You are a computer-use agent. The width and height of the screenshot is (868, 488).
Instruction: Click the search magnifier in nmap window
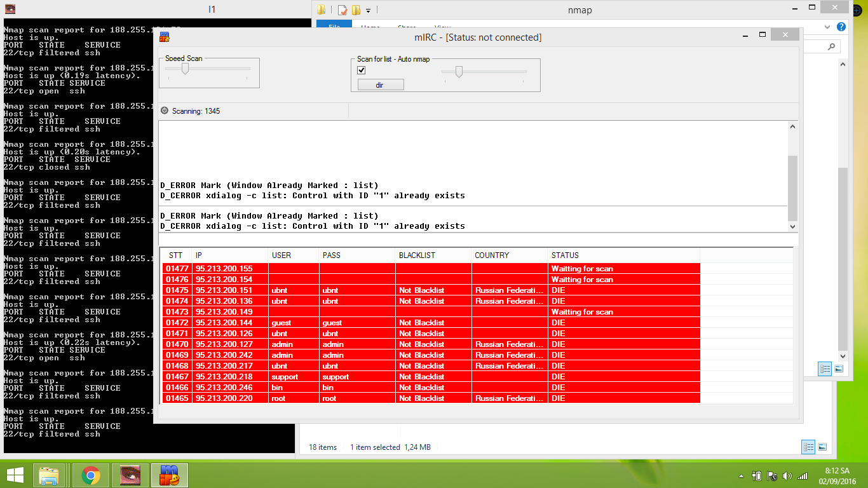point(832,46)
